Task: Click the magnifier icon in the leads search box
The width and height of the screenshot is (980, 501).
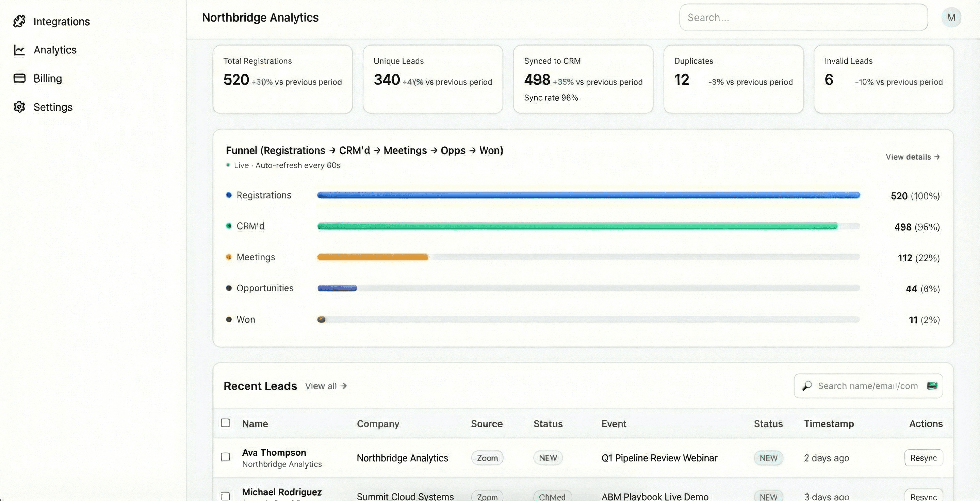Action: [x=807, y=386]
